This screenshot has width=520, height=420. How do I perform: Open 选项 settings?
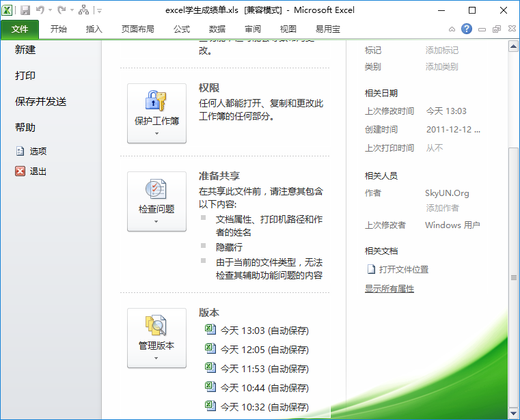pos(38,151)
